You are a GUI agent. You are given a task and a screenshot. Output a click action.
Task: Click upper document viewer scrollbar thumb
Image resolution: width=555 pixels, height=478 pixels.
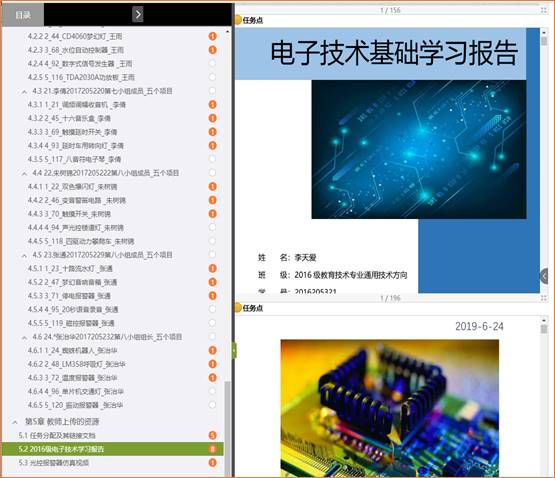click(544, 41)
